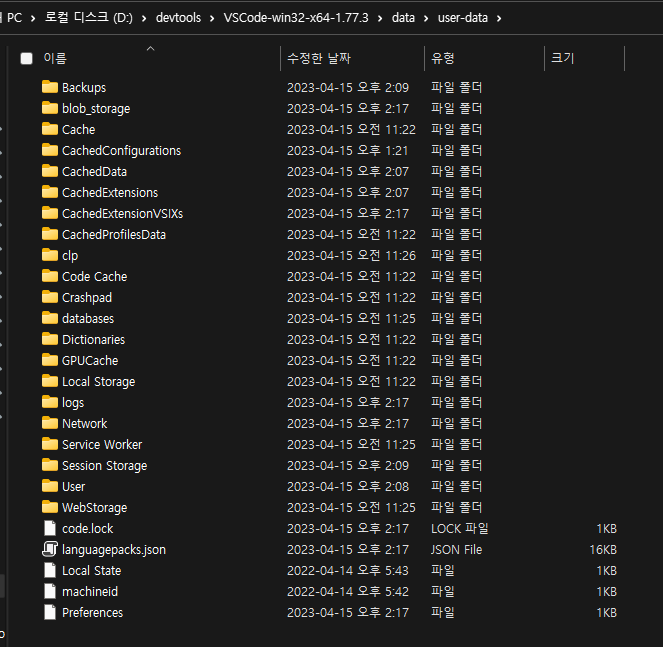Click the databases folder icon
The width and height of the screenshot is (663, 647).
(50, 318)
